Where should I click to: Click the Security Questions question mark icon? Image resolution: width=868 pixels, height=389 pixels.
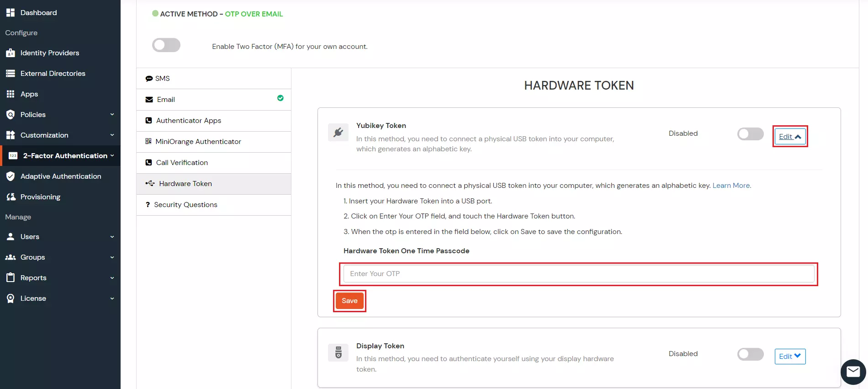coord(148,205)
